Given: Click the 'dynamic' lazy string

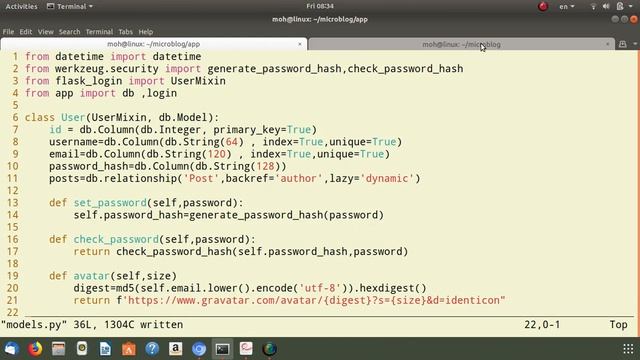Looking at the screenshot, I should tap(387, 179).
